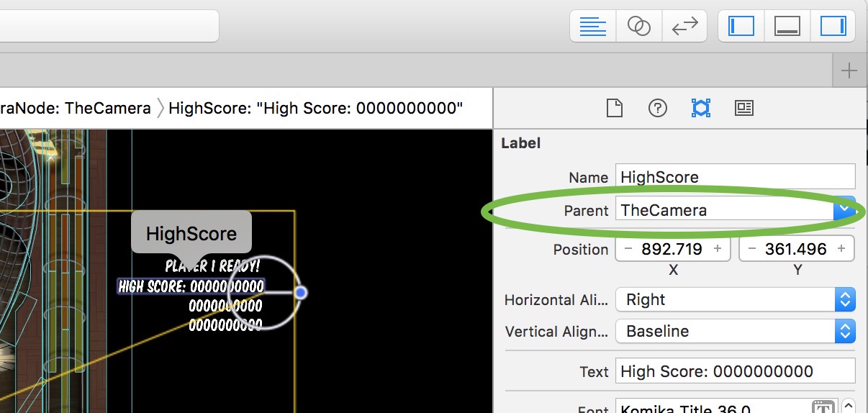
Task: Add a new editor tab
Action: pos(849,71)
